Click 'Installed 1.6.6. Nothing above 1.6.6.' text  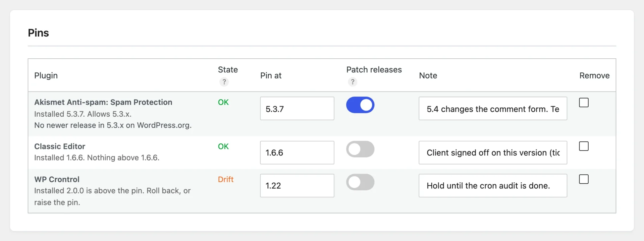pyautogui.click(x=97, y=158)
